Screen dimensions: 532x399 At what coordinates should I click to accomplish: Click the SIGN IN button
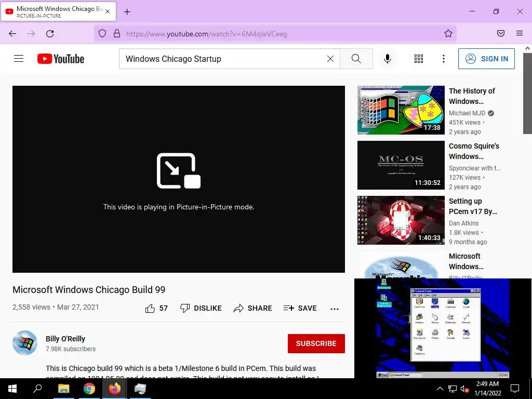click(x=486, y=59)
